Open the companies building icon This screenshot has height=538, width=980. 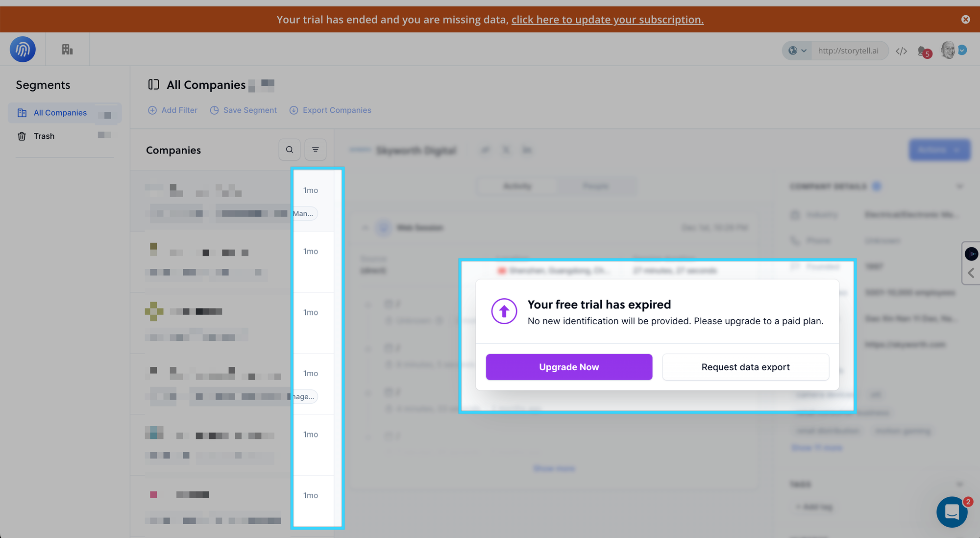click(67, 49)
